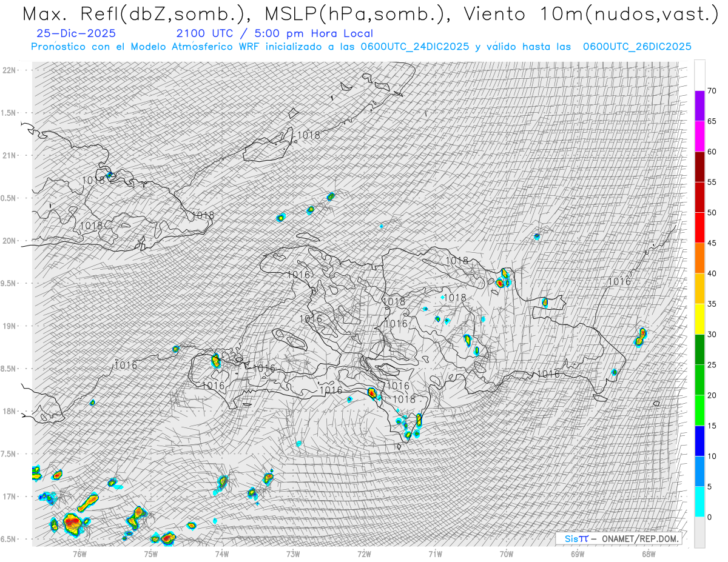The image size is (728, 562).
Task: Click the '68W' longitude axis label
Action: pos(649,554)
